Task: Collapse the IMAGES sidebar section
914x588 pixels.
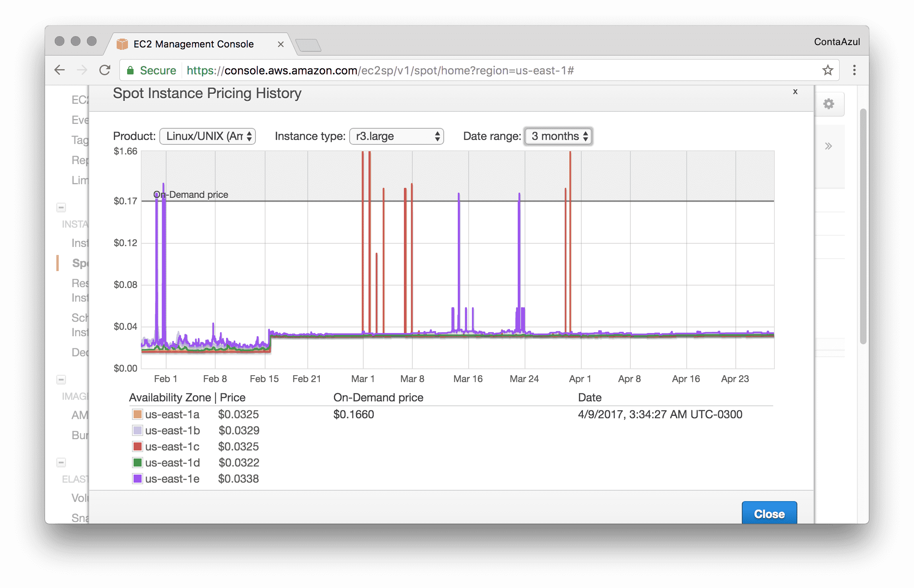Action: (x=61, y=380)
